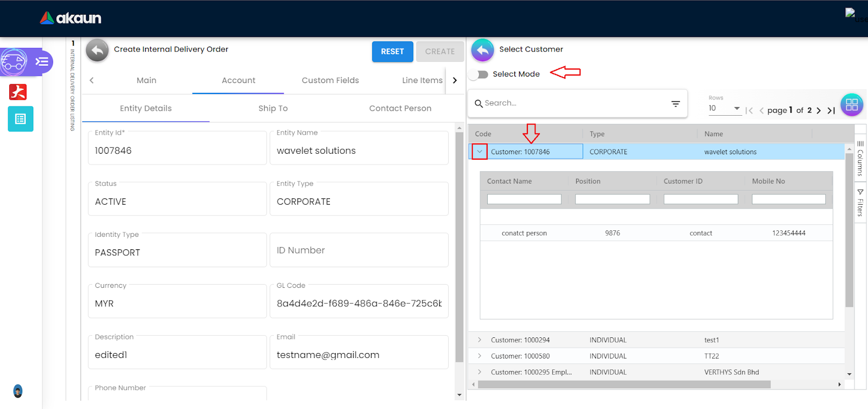Go to next page of customer list
Screen dimensions: 868x409
point(819,110)
